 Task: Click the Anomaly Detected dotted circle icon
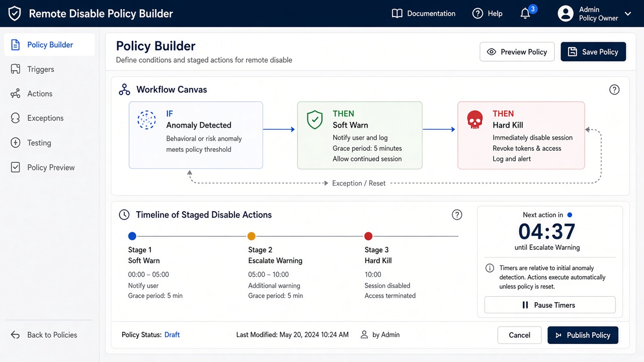[147, 120]
